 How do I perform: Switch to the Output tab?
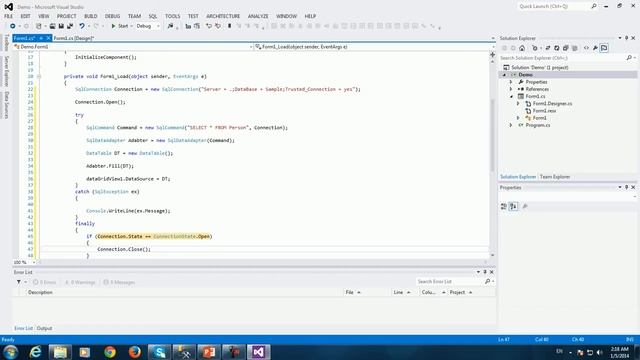(x=44, y=328)
